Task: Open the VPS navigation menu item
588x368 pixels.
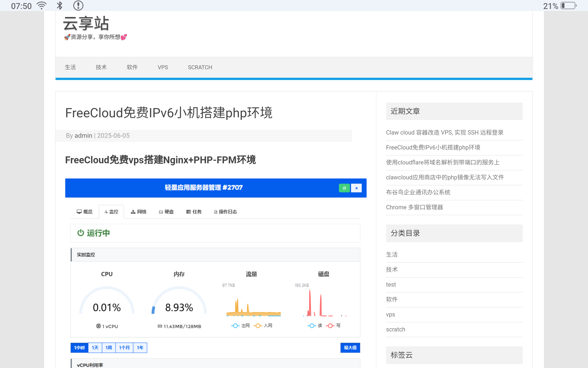Action: pos(163,67)
